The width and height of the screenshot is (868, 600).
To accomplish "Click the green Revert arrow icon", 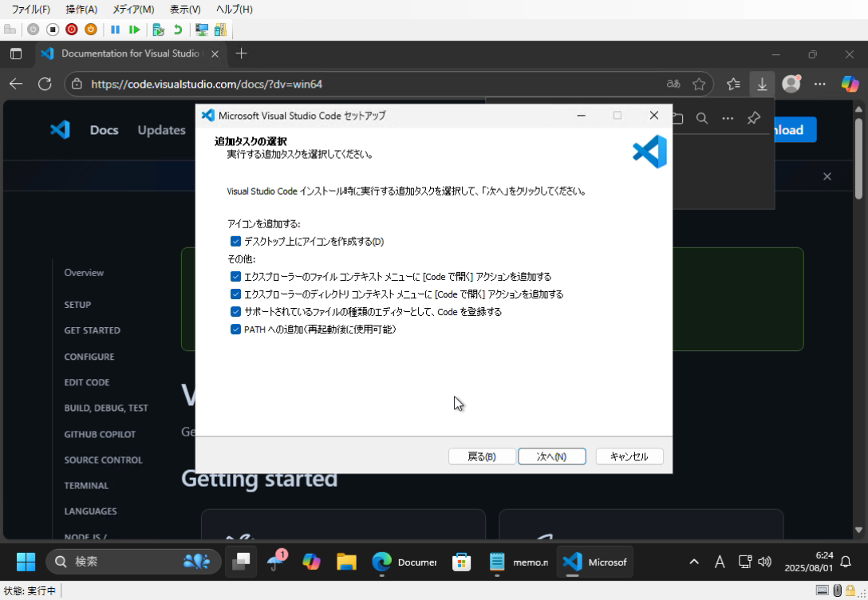I will pos(178,30).
